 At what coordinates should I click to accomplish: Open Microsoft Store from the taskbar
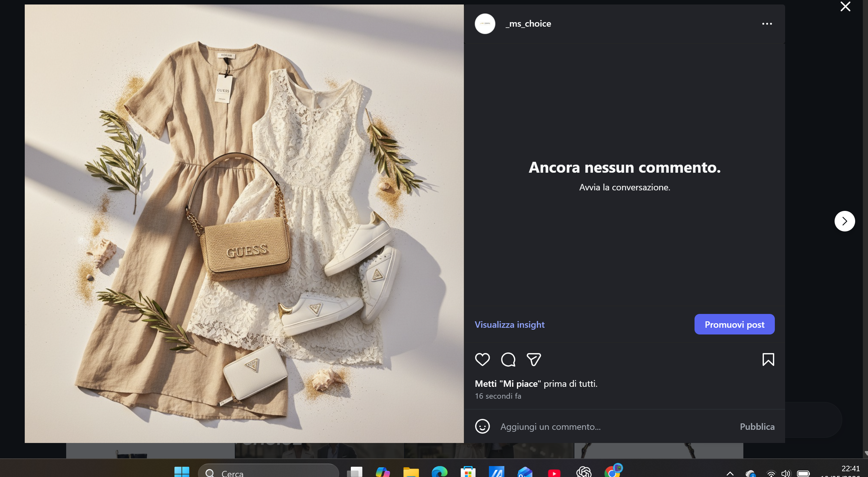tap(468, 472)
